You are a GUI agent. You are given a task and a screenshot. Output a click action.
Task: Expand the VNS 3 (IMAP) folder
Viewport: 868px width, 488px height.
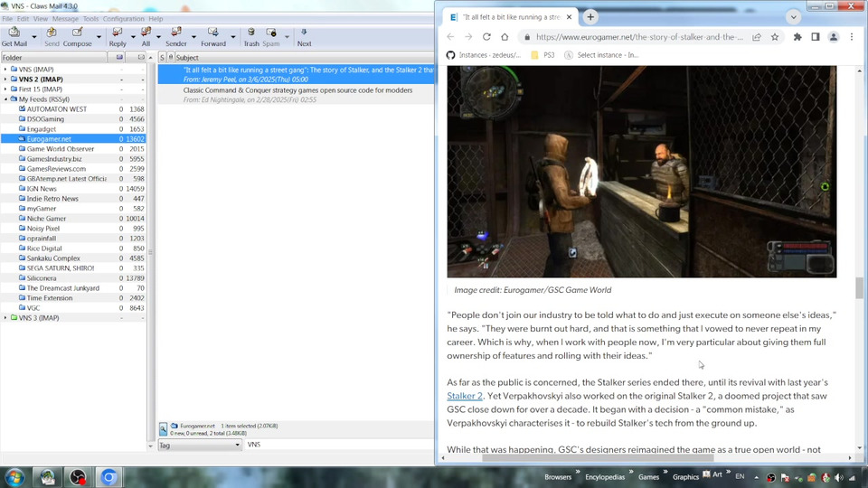click(5, 318)
